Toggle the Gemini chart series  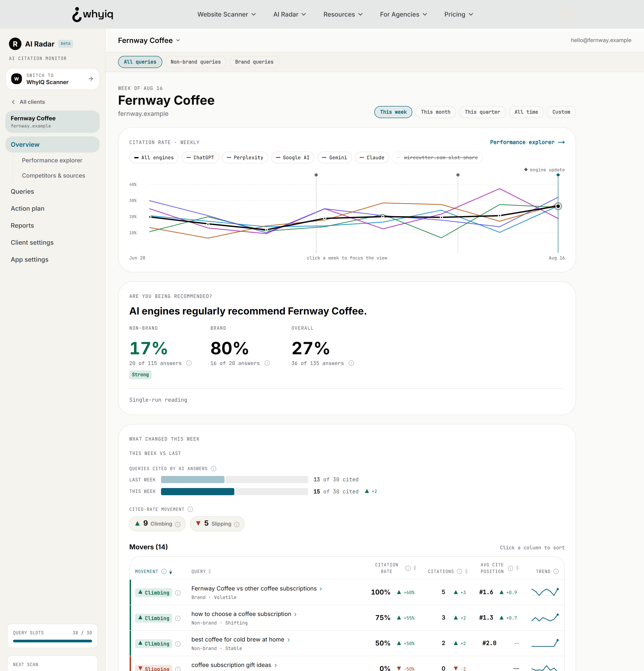point(334,157)
